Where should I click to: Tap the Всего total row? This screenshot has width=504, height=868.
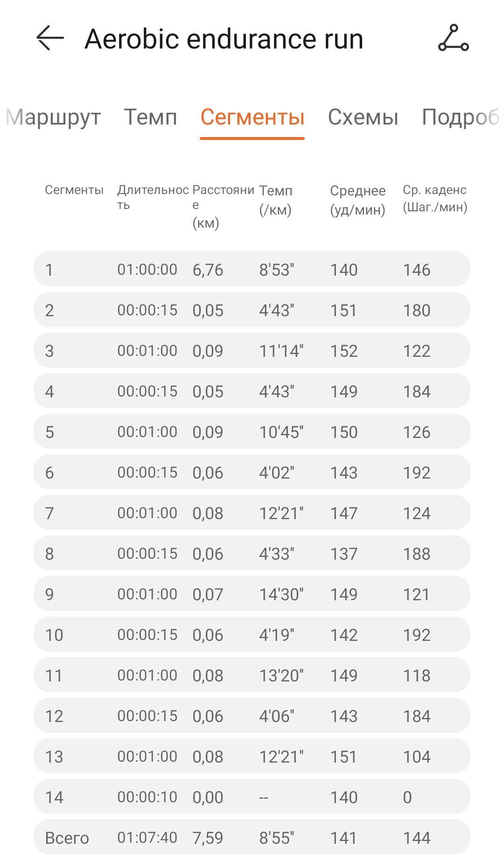click(x=252, y=837)
